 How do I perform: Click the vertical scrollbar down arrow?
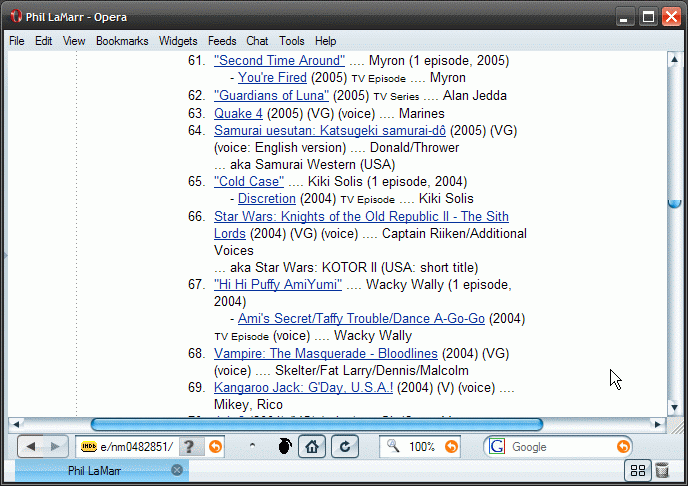[x=674, y=407]
